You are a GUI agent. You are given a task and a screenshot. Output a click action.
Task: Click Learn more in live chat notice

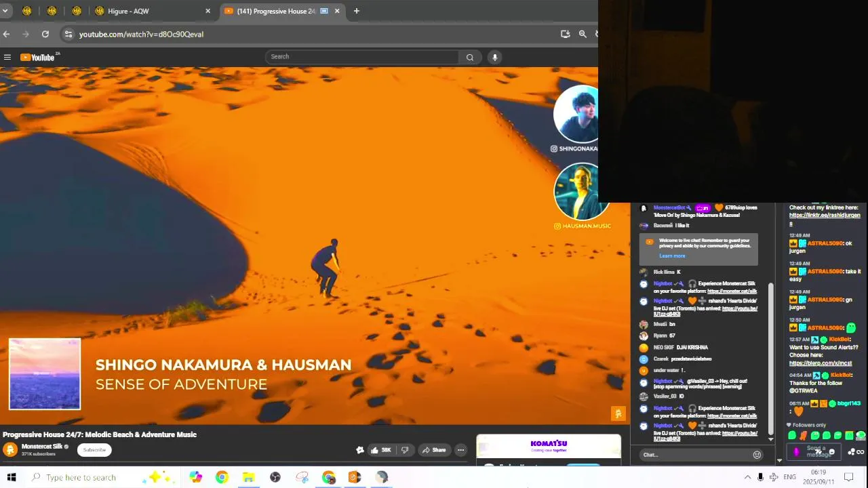[x=672, y=256]
